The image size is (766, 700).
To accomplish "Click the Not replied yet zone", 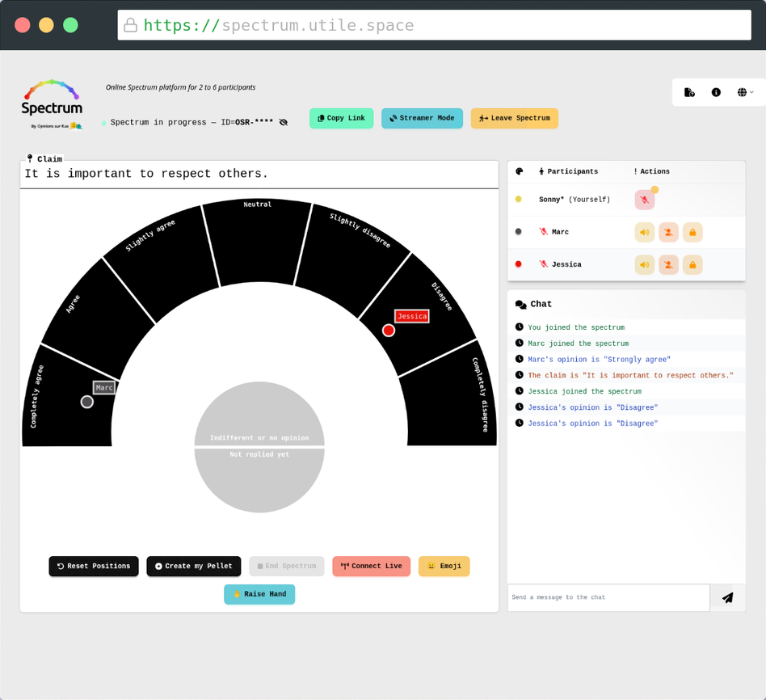I will coord(259,480).
